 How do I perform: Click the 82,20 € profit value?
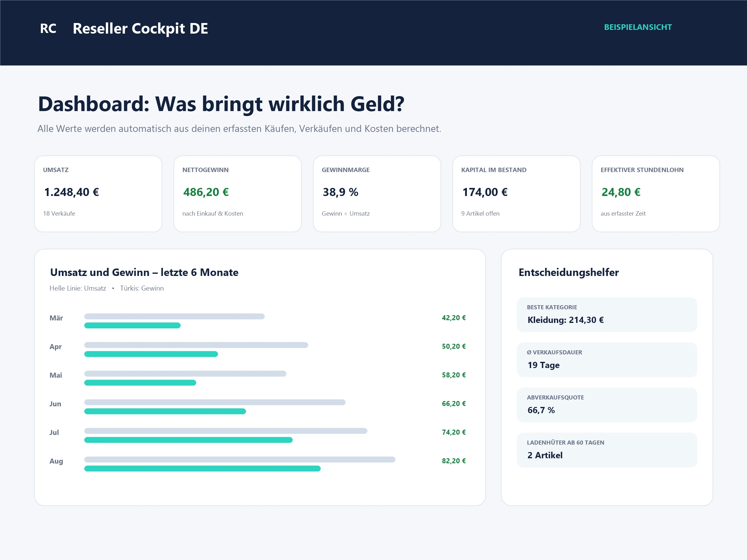pyautogui.click(x=453, y=461)
